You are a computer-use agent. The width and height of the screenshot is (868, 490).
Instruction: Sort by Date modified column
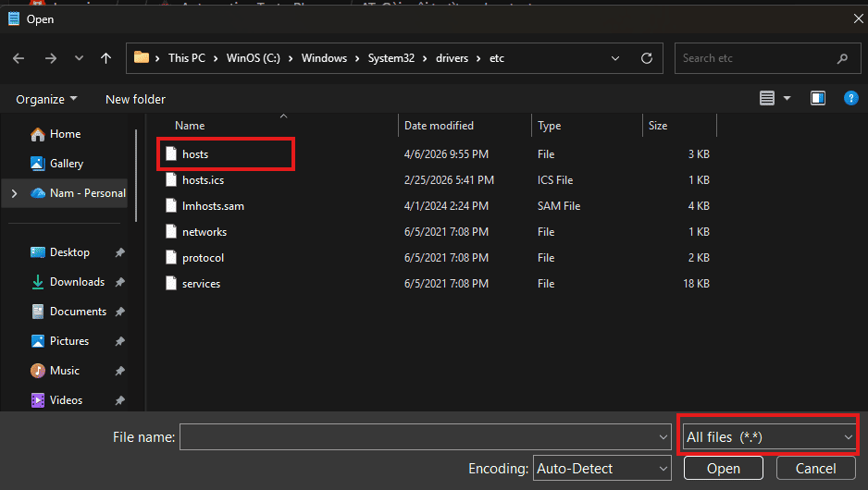(439, 126)
